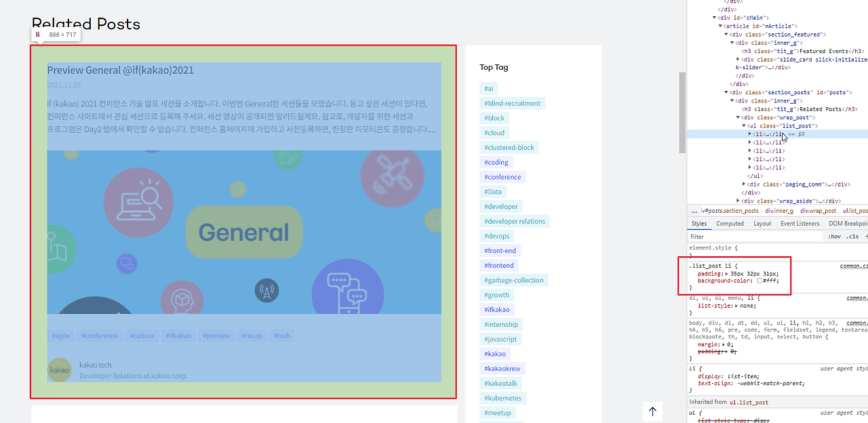Choose the #developer tag

pyautogui.click(x=501, y=207)
